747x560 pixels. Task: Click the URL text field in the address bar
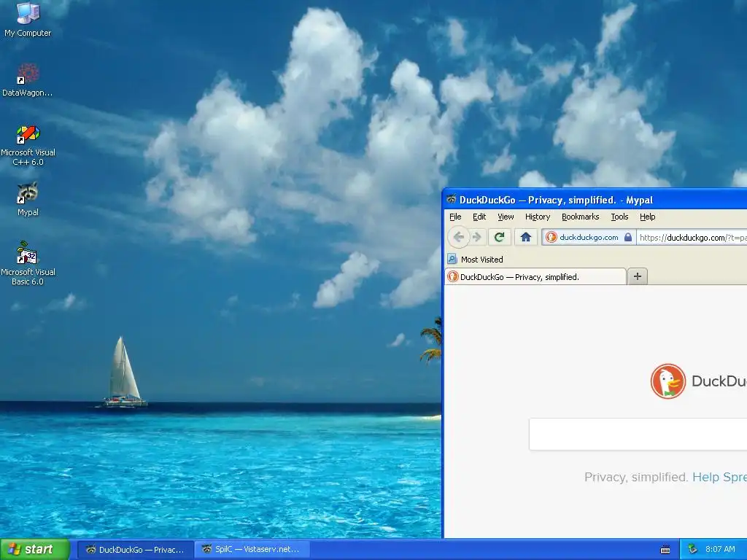coord(692,237)
